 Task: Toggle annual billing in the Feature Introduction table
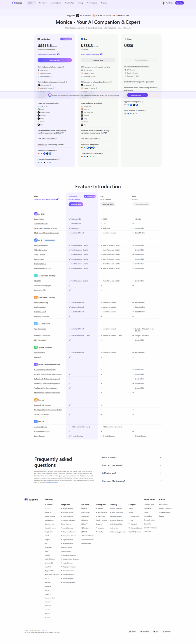(x=58, y=199)
